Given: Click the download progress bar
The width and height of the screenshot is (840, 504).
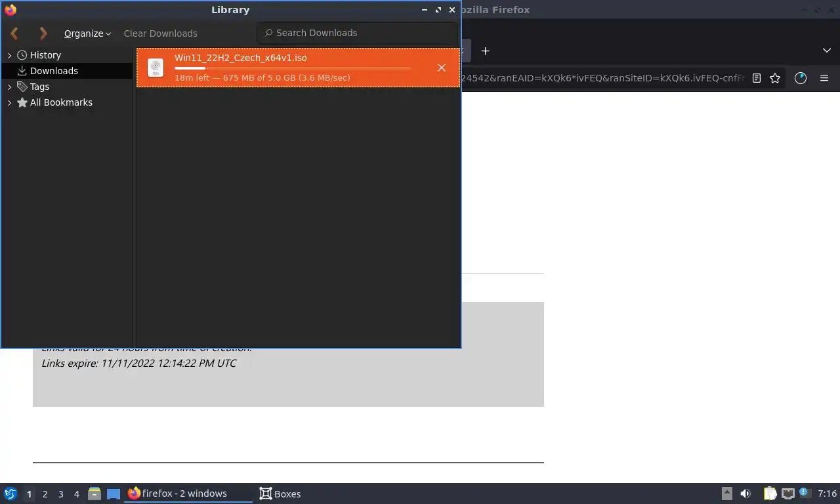Looking at the screenshot, I should click(293, 68).
